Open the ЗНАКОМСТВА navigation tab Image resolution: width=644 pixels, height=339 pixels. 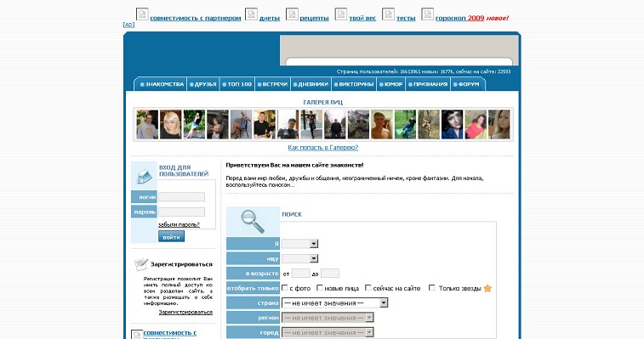point(162,84)
